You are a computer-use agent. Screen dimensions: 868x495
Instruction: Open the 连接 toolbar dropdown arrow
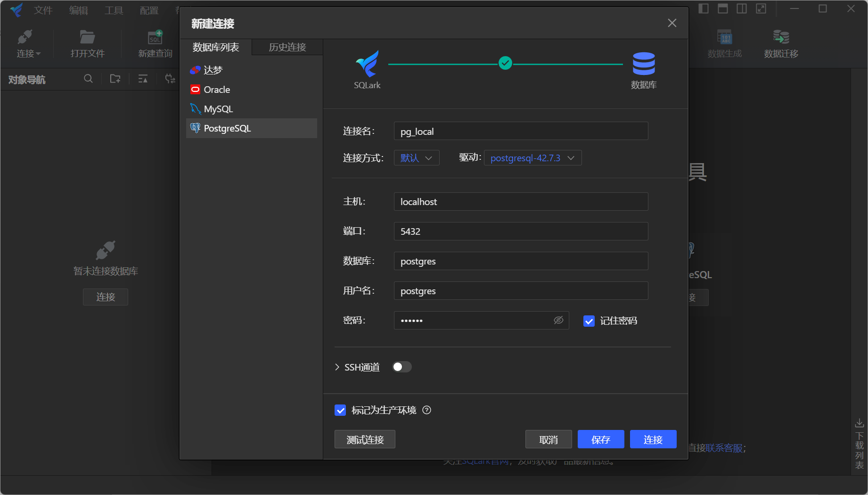point(38,54)
